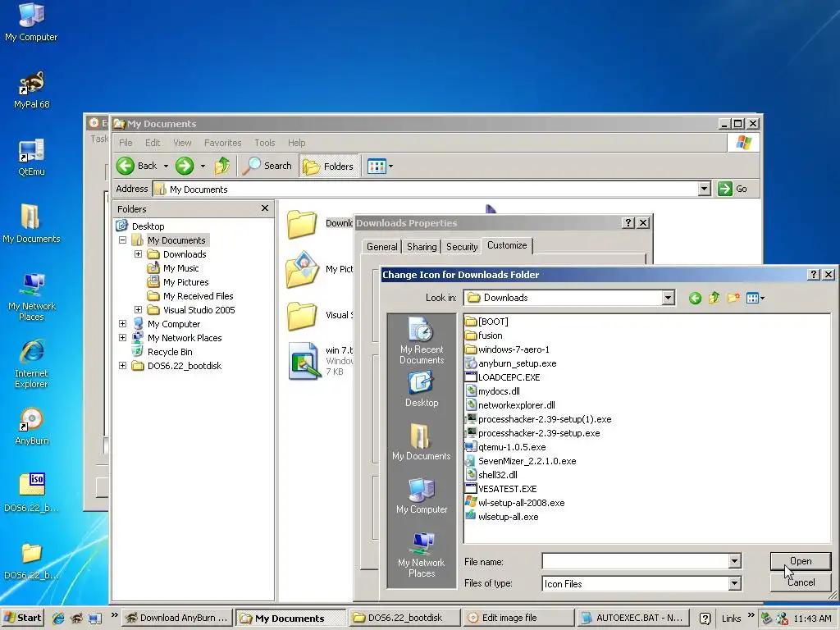Open the Look in dropdown
The image size is (840, 630).
click(x=668, y=298)
